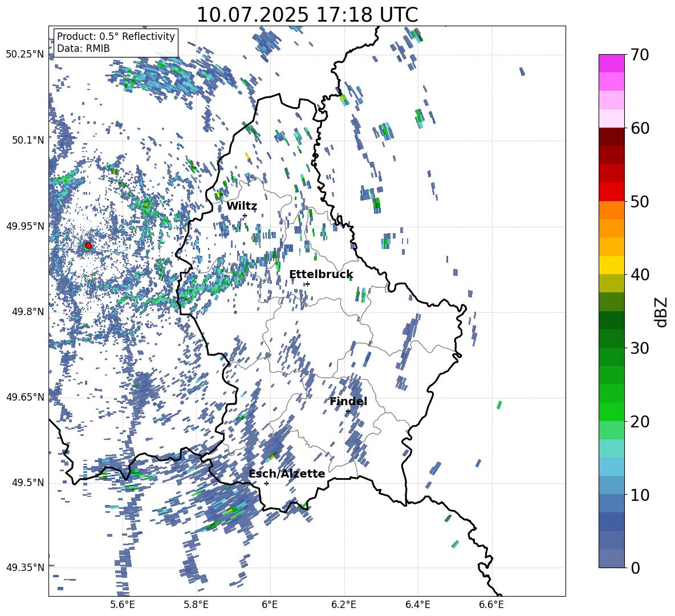Click the bright red 50 dBZ colorbar segment

click(x=611, y=192)
